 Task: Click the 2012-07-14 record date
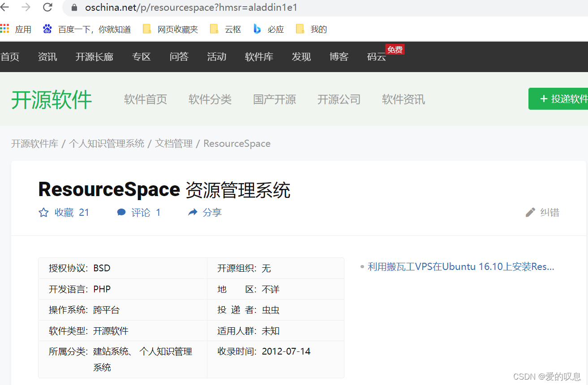286,351
